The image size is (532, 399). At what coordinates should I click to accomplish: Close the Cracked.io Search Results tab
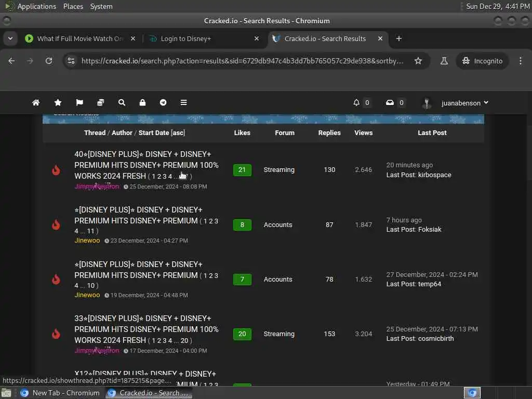[380, 38]
